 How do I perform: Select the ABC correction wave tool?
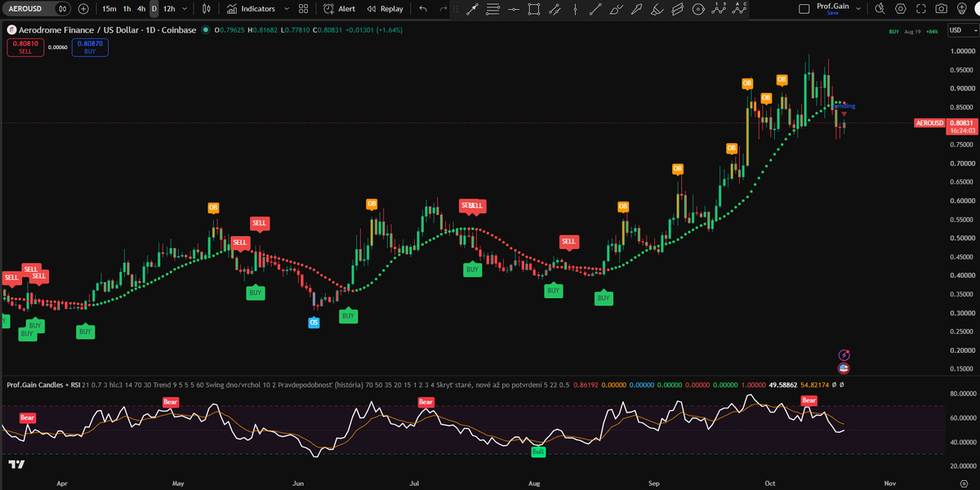pos(740,9)
